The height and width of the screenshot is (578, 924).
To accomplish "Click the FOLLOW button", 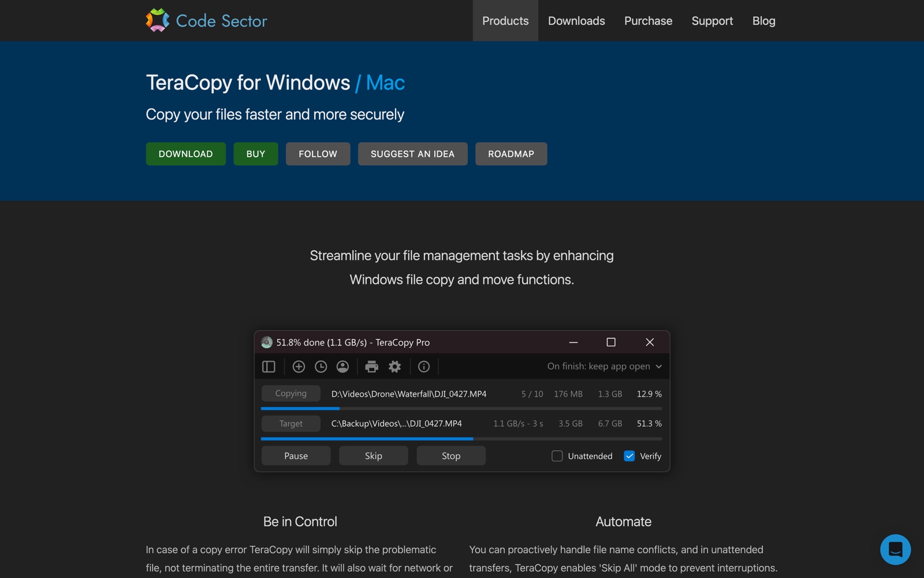I will coord(318,154).
